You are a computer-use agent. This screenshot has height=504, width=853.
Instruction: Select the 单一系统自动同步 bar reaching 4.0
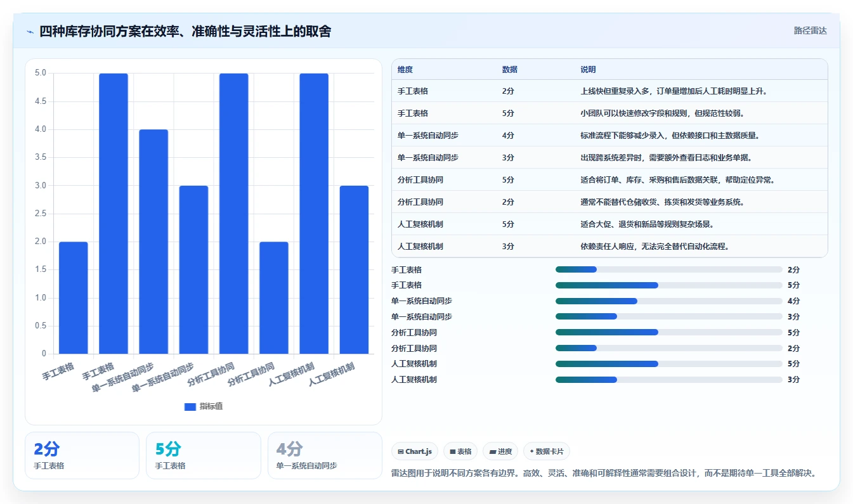tap(153, 242)
